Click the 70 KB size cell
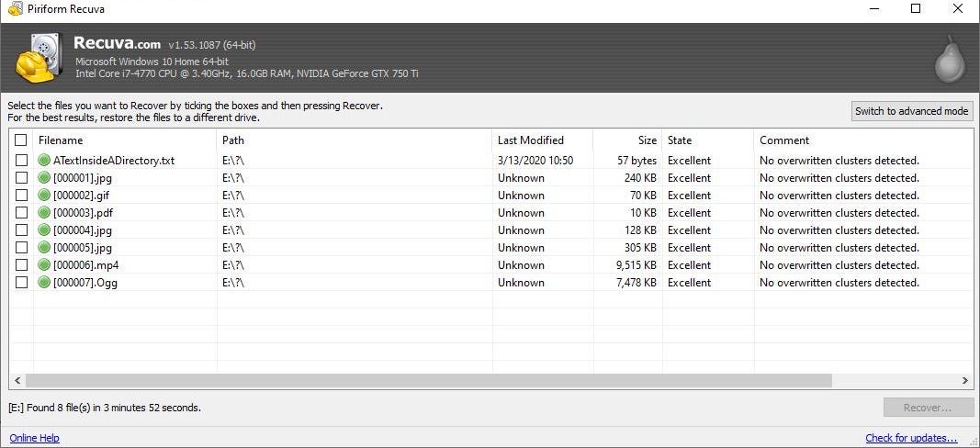This screenshot has width=980, height=448. [643, 196]
